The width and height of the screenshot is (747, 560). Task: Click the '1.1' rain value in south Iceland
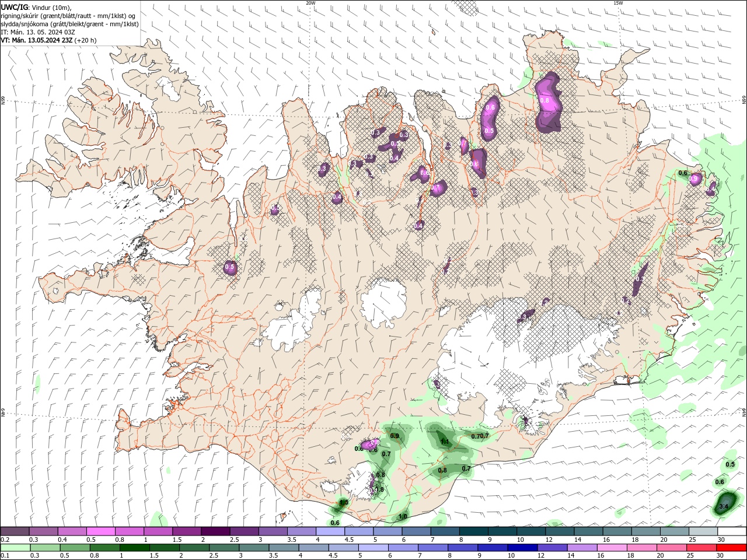(x=445, y=442)
